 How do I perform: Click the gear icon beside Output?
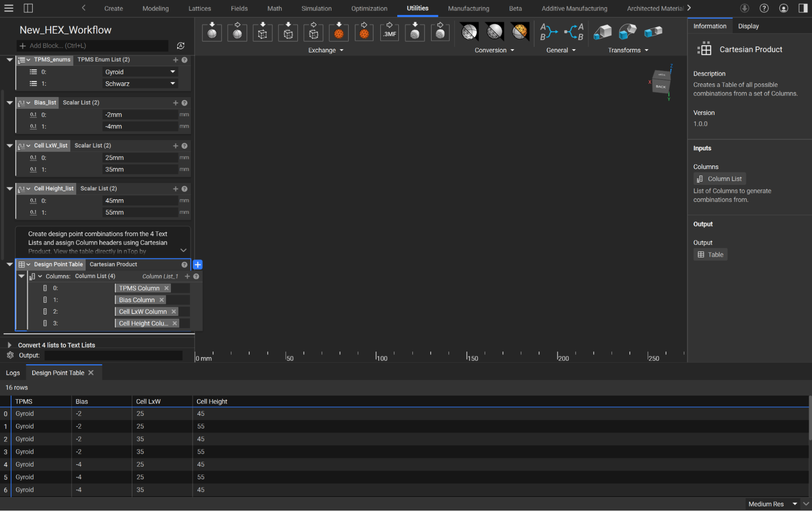coord(10,355)
